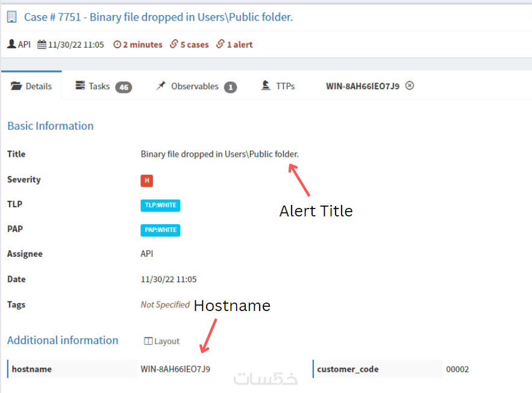Click the link icon before 5 cases
This screenshot has height=393, width=532.
click(174, 44)
